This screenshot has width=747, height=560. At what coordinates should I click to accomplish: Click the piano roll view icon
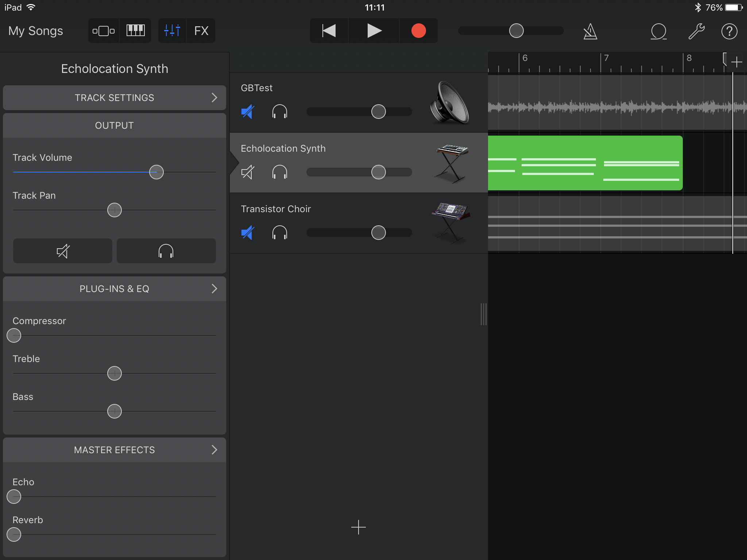(136, 31)
